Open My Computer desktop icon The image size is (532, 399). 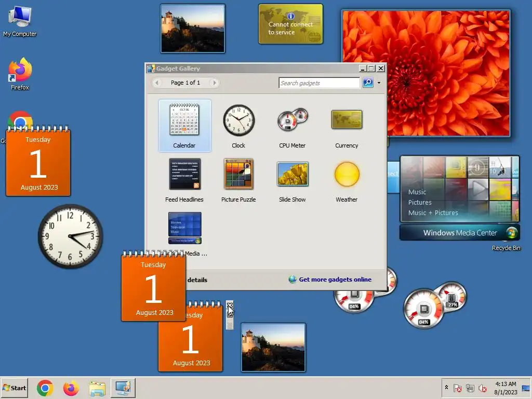point(20,21)
